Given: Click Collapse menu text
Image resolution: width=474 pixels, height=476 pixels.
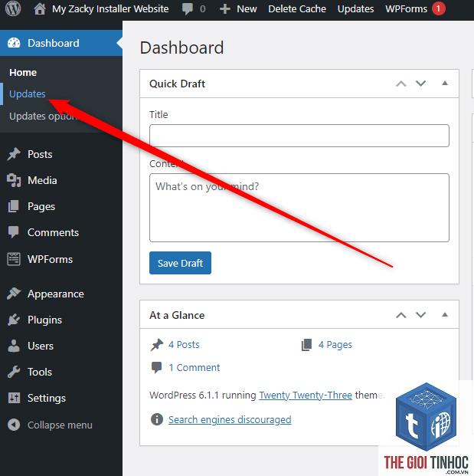Looking at the screenshot, I should tap(60, 425).
